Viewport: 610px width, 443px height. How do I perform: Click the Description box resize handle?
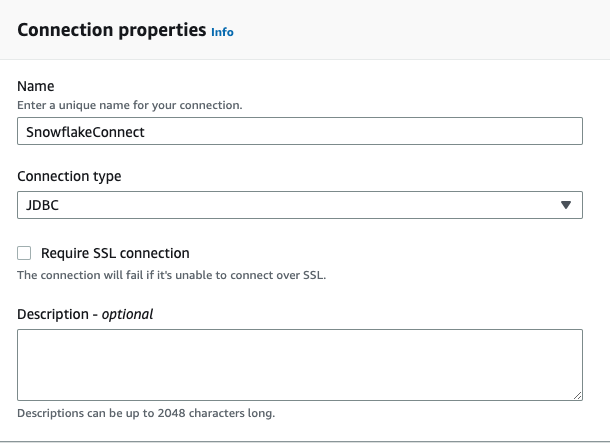pyautogui.click(x=577, y=396)
